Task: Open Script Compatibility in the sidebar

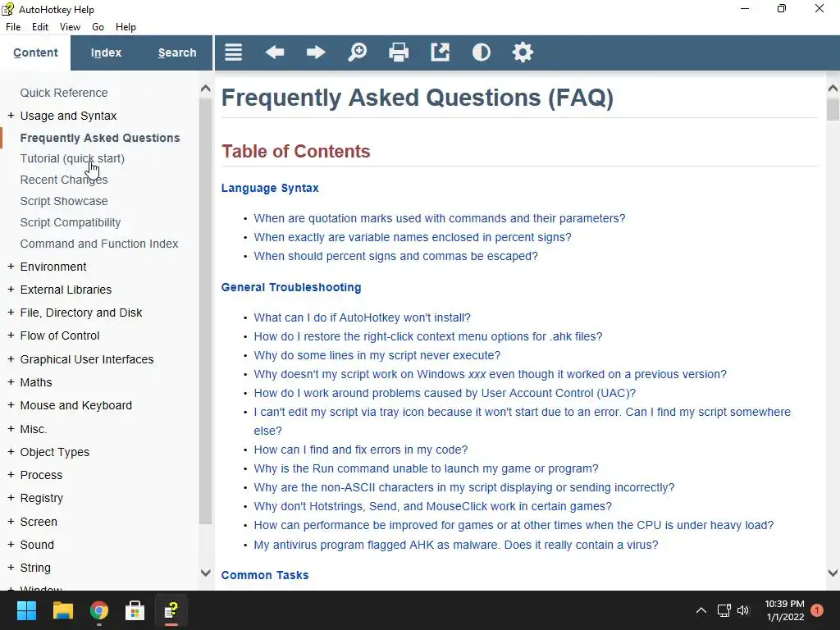Action: click(x=71, y=222)
